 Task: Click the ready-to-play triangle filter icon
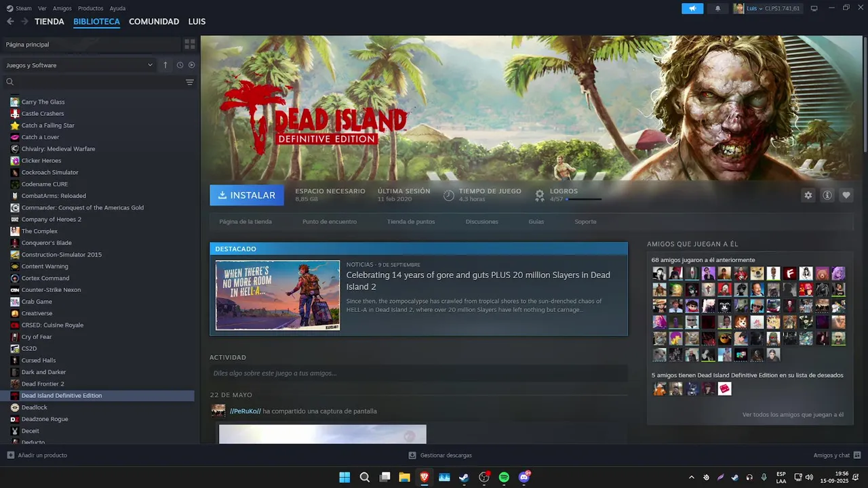tap(191, 65)
